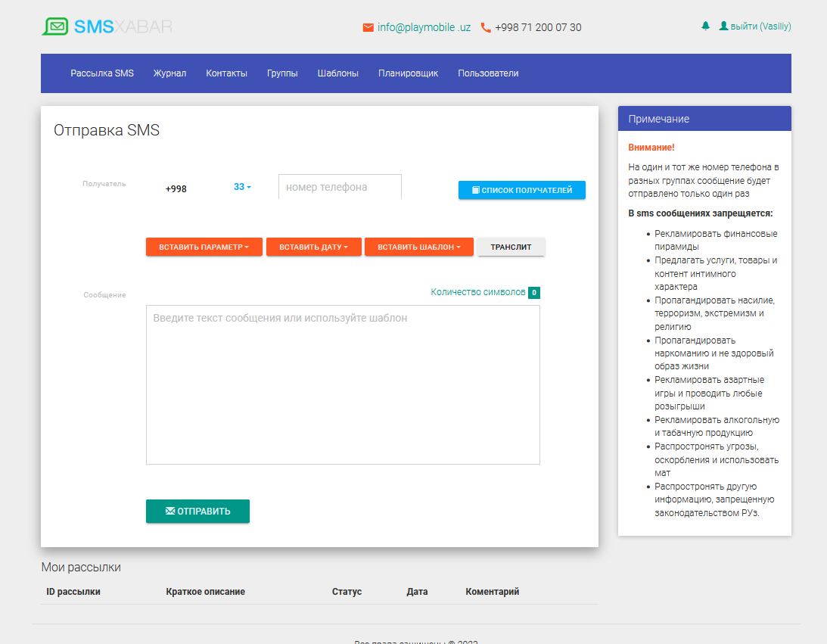Screen dimensions: 827x644
Task: Open the Группы menu item
Action: tap(282, 73)
